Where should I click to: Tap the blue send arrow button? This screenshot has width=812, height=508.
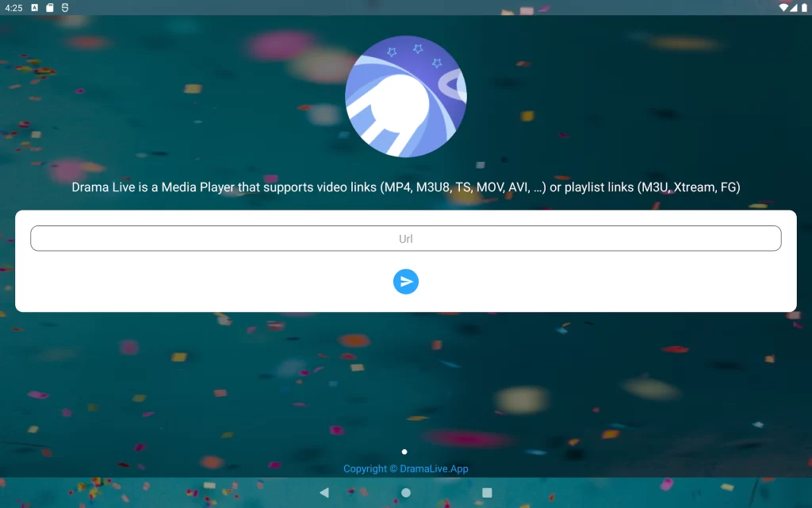point(406,282)
